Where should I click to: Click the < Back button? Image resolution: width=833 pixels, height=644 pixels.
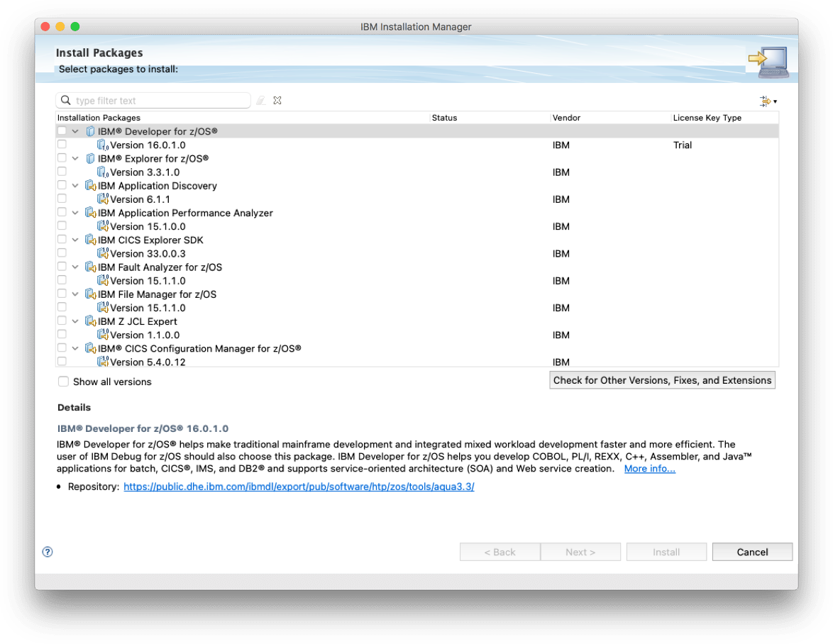[x=500, y=552]
